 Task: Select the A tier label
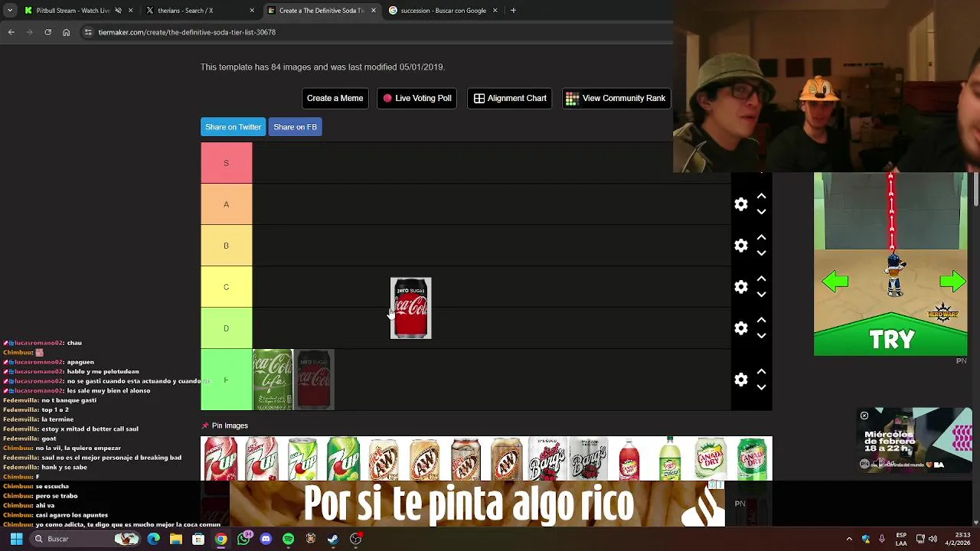(226, 204)
